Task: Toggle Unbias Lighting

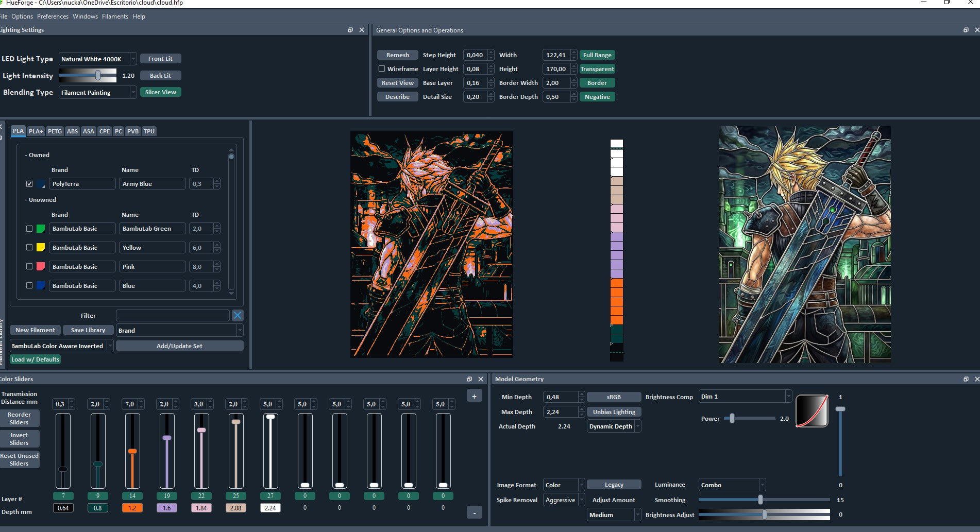Action: (x=614, y=412)
